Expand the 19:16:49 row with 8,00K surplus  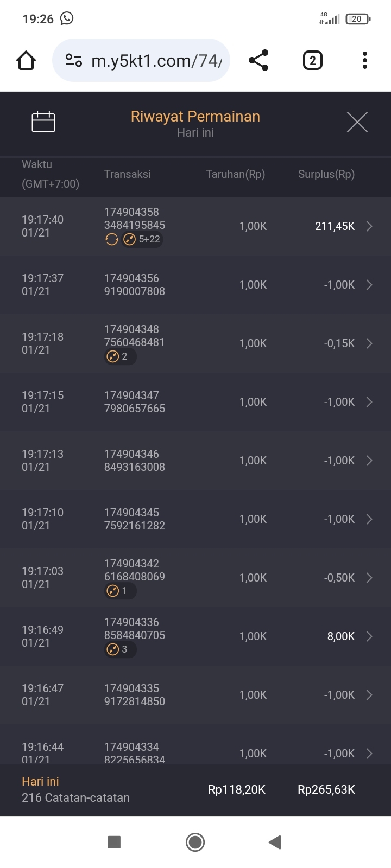tap(369, 636)
